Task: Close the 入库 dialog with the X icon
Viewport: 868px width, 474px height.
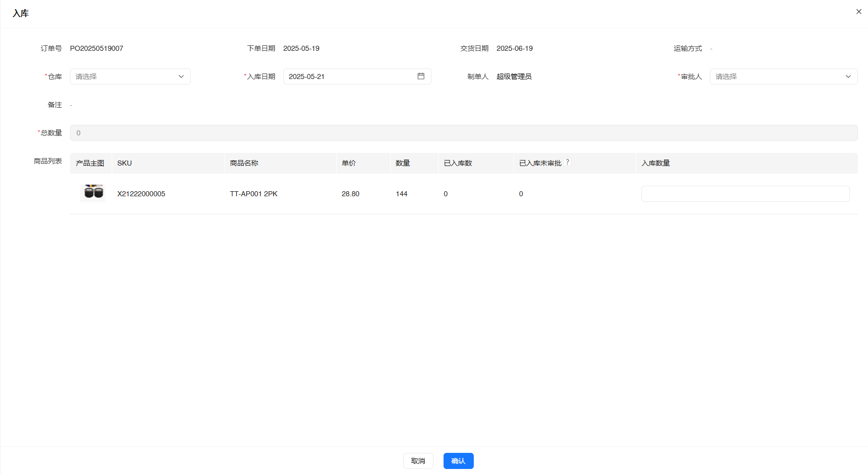Action: tap(858, 11)
